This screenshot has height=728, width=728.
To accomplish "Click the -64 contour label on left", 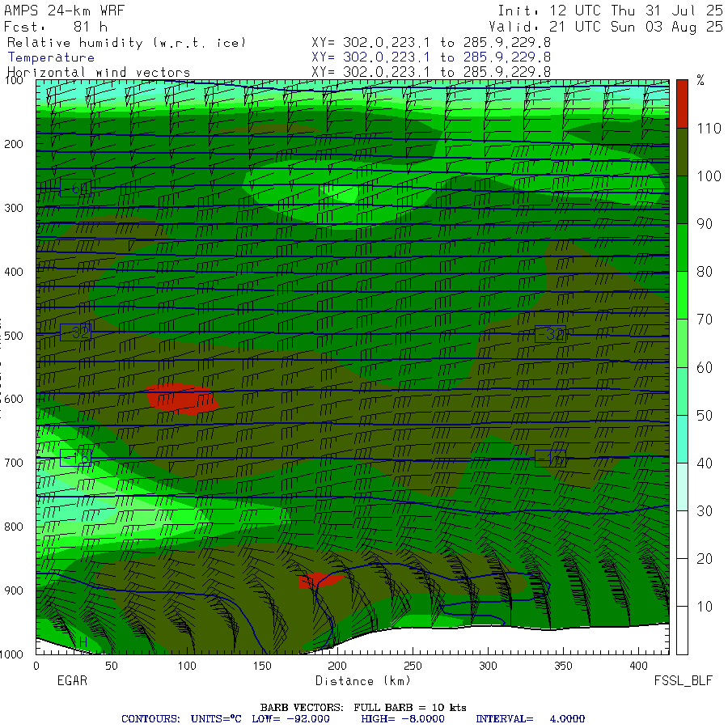I will tap(75, 188).
